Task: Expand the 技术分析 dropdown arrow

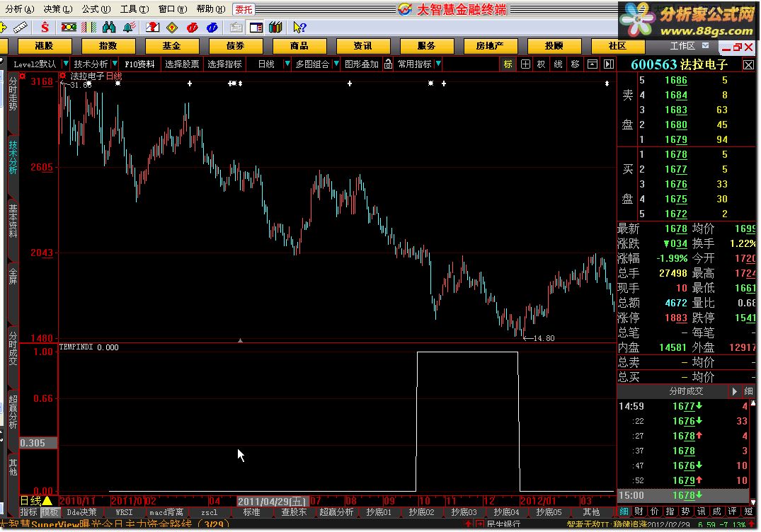Action: [x=115, y=64]
